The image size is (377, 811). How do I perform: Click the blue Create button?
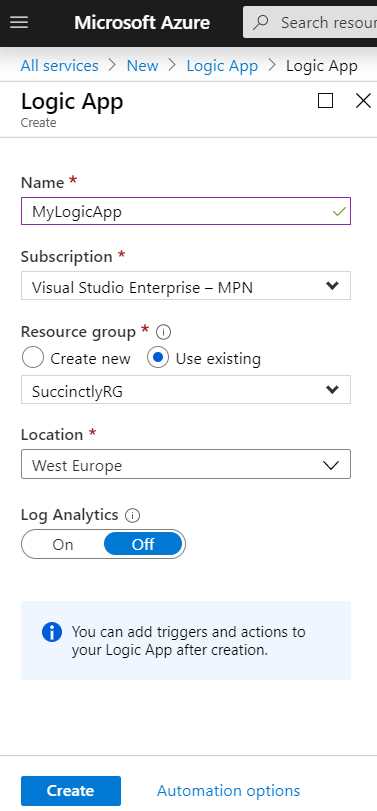click(71, 790)
